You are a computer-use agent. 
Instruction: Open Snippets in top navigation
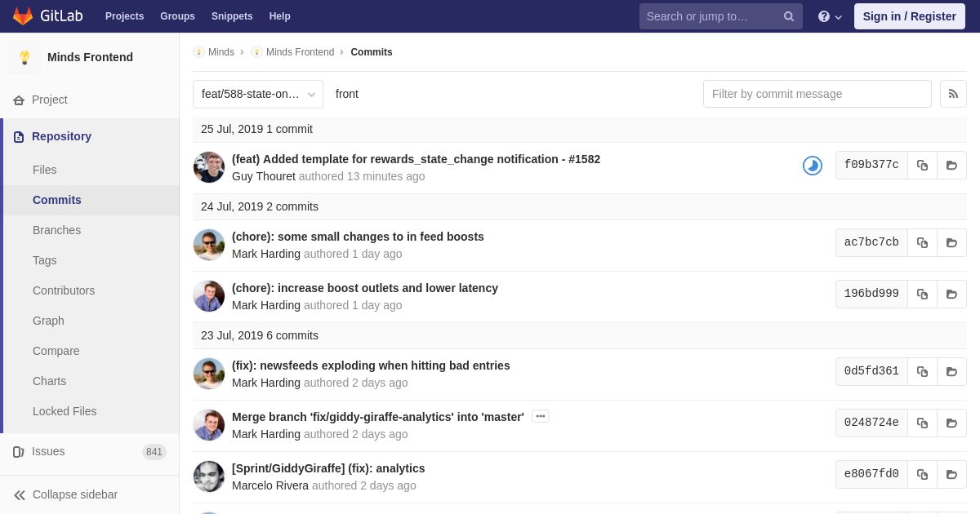(x=232, y=16)
